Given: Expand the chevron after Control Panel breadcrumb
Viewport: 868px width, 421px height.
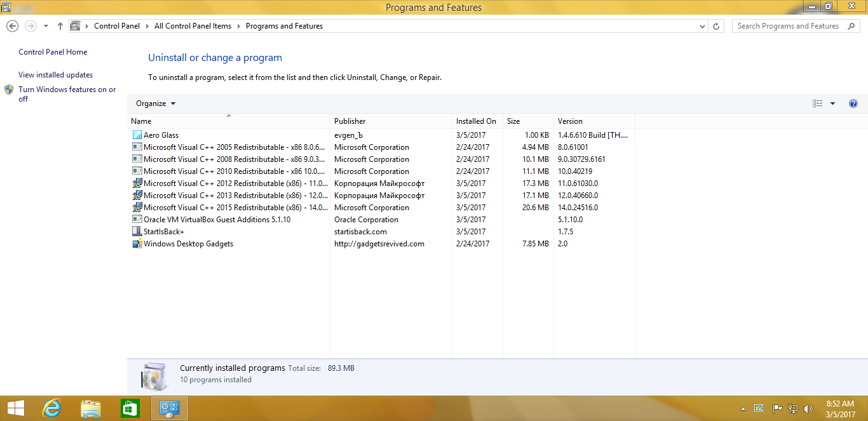Looking at the screenshot, I should (147, 26).
